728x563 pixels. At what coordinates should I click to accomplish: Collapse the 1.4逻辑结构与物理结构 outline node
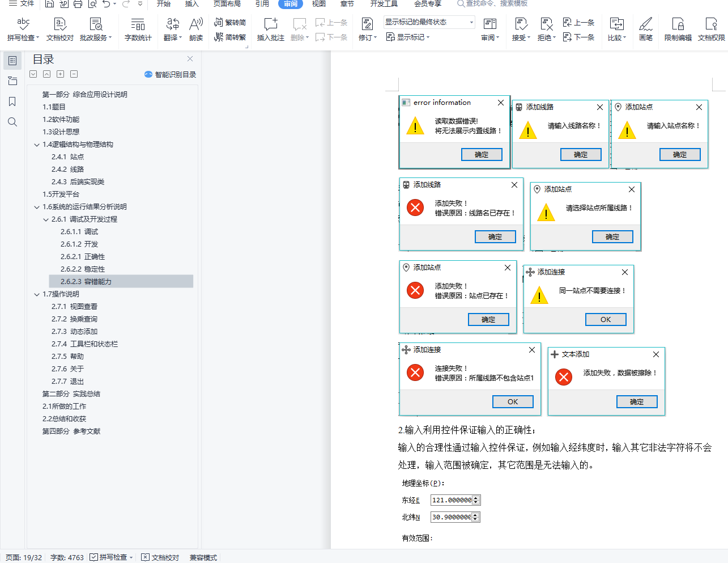pos(37,145)
